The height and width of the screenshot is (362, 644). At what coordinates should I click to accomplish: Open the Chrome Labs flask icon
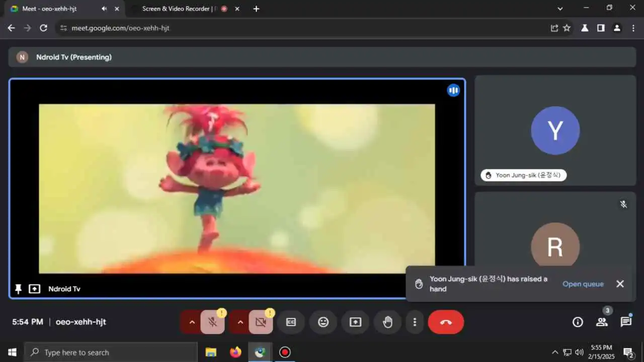[x=585, y=28]
